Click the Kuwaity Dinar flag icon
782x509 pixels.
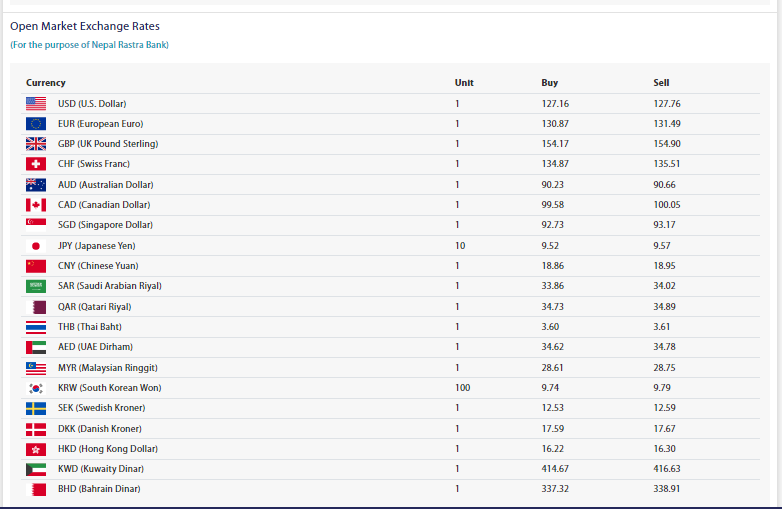point(36,469)
